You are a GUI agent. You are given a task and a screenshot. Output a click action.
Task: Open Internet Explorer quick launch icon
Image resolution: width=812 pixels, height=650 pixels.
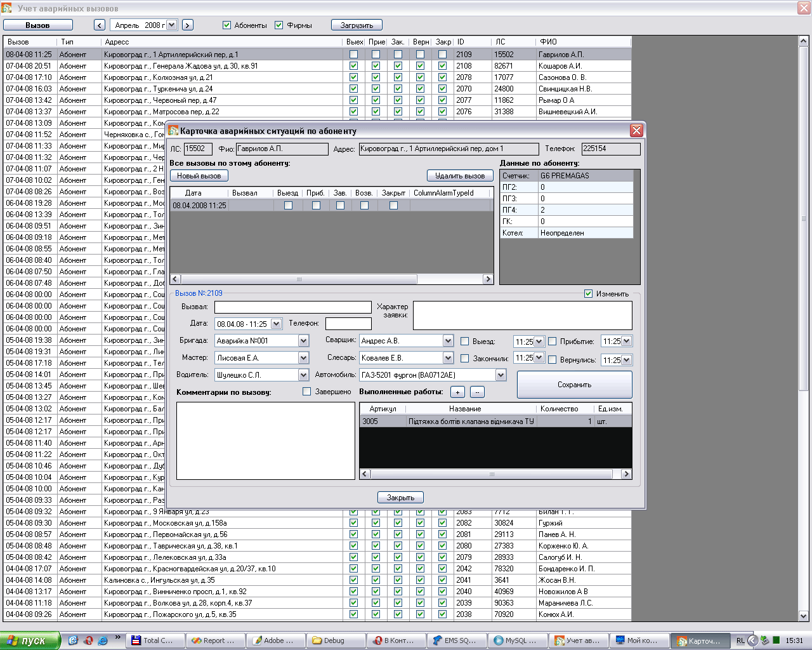(103, 640)
